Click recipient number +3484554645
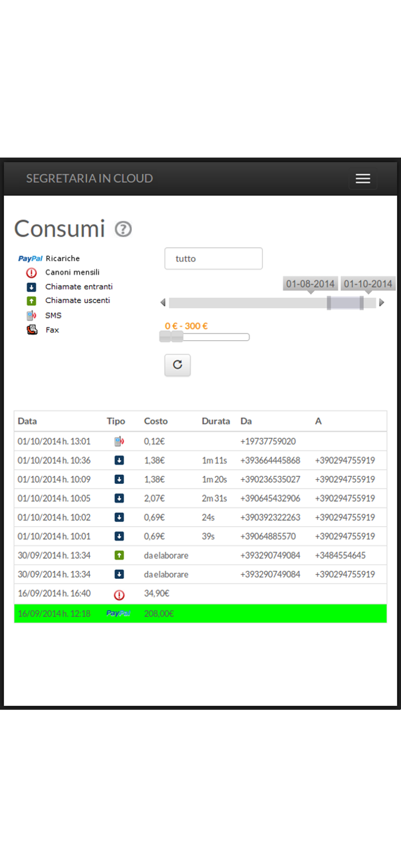 [340, 555]
